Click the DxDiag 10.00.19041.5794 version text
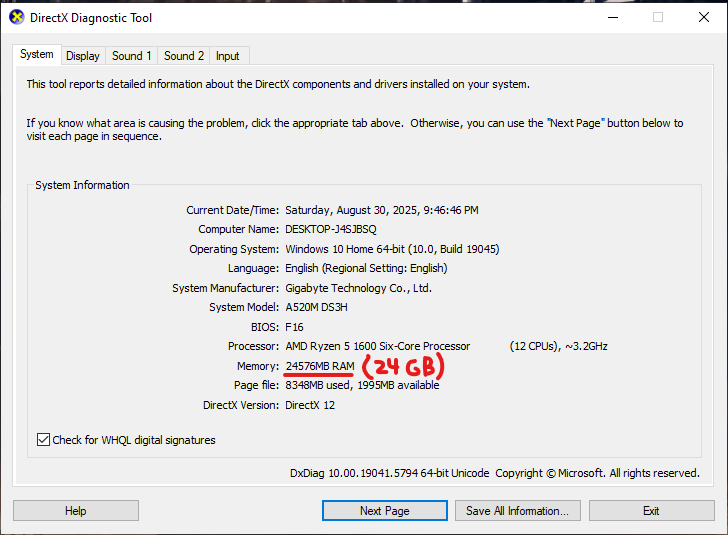The image size is (728, 535). 390,473
